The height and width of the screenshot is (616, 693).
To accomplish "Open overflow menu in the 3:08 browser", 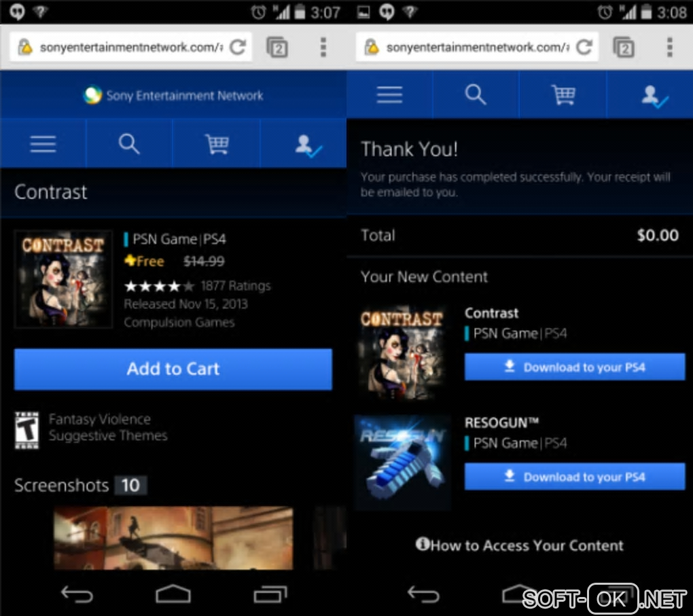I will coord(670,47).
